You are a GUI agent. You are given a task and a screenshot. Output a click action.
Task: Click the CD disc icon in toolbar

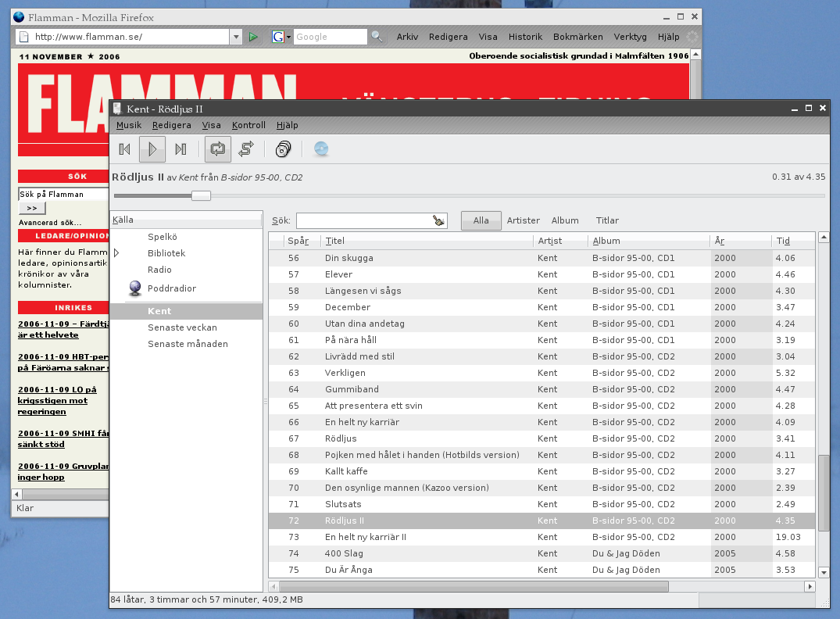pos(321,149)
